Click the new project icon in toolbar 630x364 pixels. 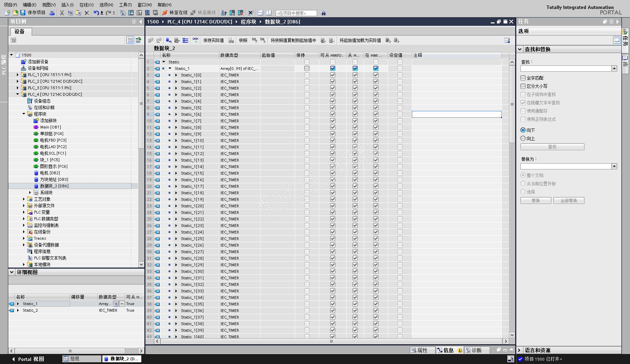pyautogui.click(x=7, y=13)
